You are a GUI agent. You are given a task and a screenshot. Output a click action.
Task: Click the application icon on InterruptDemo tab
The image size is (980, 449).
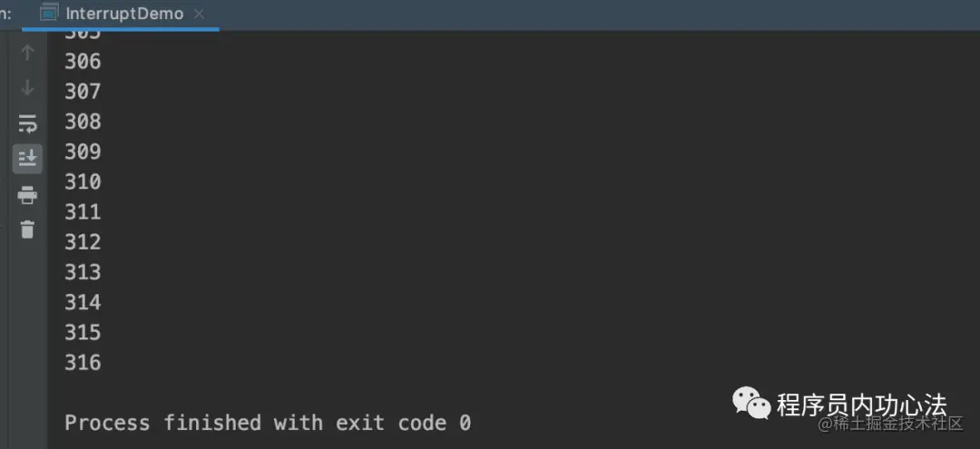49,13
